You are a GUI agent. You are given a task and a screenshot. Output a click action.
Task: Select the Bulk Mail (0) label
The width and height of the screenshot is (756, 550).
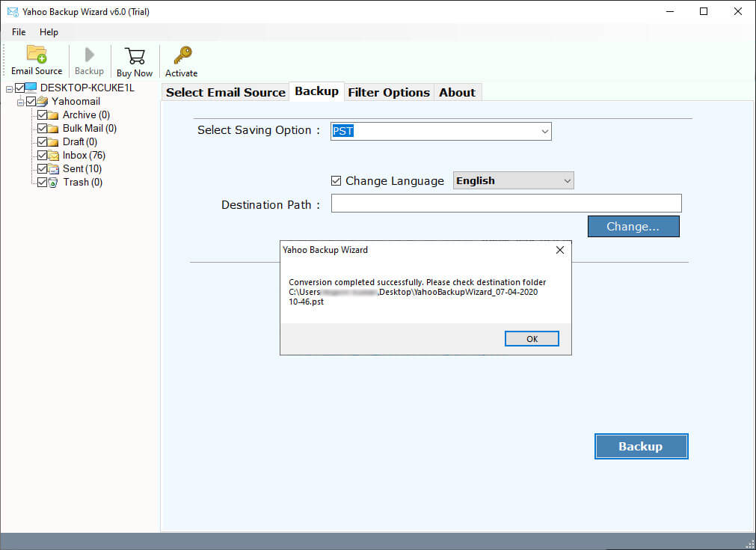(x=90, y=129)
